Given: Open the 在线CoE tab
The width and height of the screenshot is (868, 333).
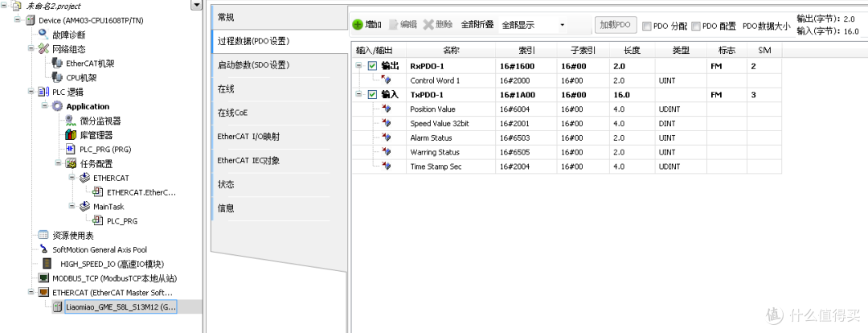Looking at the screenshot, I should pyautogui.click(x=278, y=113).
